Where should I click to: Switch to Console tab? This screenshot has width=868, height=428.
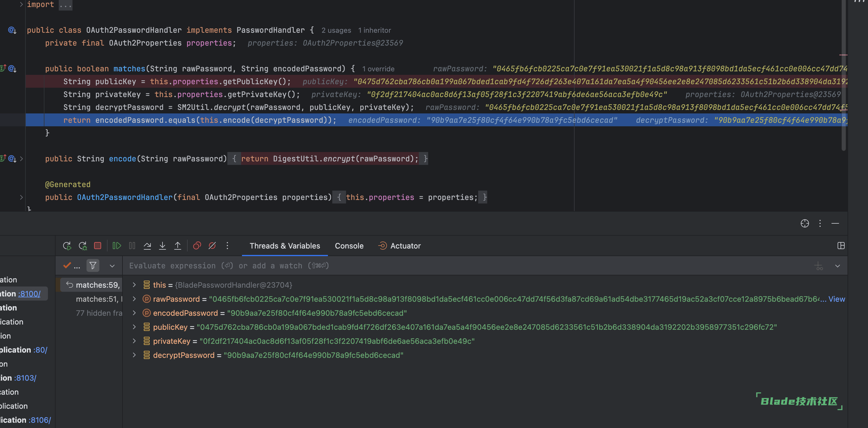click(349, 246)
